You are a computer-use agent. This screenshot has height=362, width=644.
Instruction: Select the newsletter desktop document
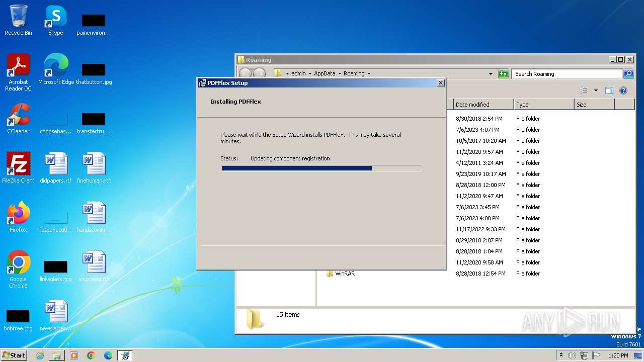(56, 316)
